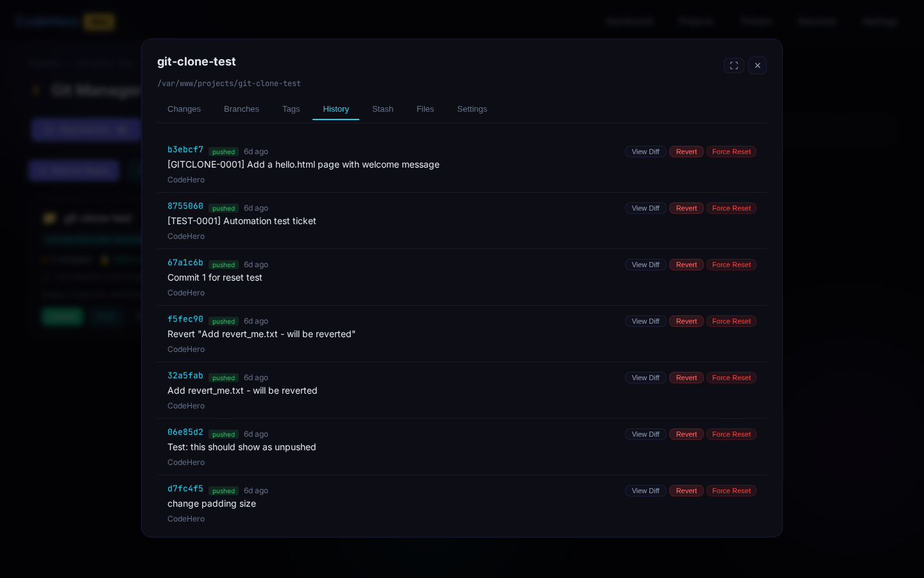Viewport: 924px width, 578px height.
Task: Expand the modal to fullscreen
Action: coord(734,66)
